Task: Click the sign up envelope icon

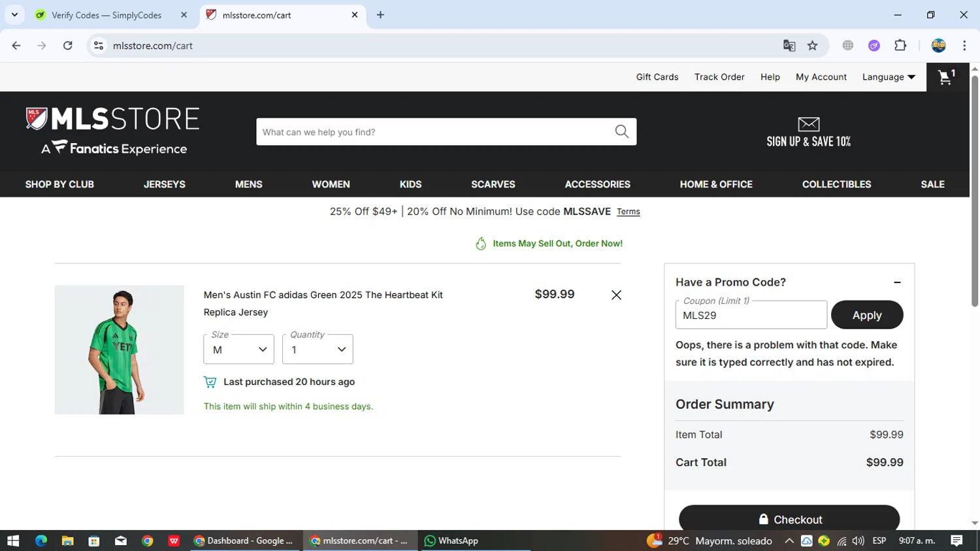Action: [808, 124]
